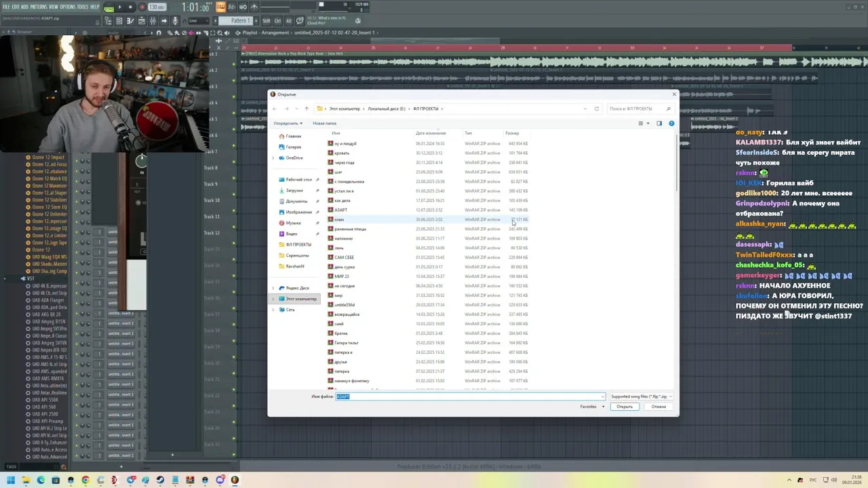Viewport: 868px width, 488px height.
Task: Click the FL Studio play button
Action: click(x=120, y=7)
